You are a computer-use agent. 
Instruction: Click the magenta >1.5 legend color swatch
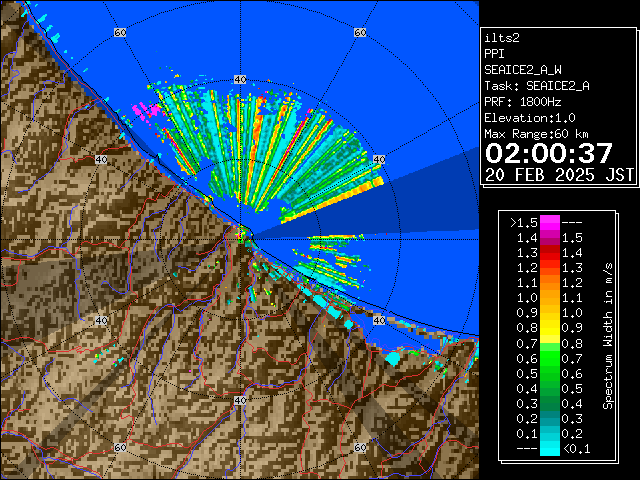549,222
